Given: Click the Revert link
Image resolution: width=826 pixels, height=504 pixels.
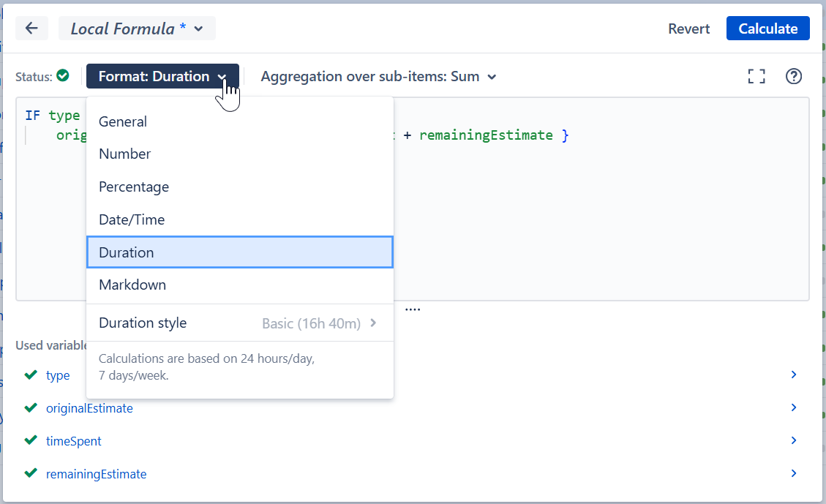Looking at the screenshot, I should [688, 28].
